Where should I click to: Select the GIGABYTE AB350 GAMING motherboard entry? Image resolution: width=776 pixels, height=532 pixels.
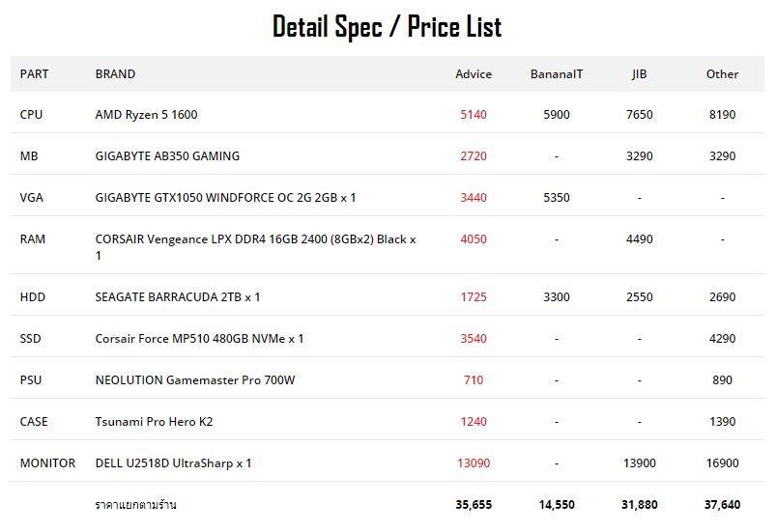pos(167,156)
